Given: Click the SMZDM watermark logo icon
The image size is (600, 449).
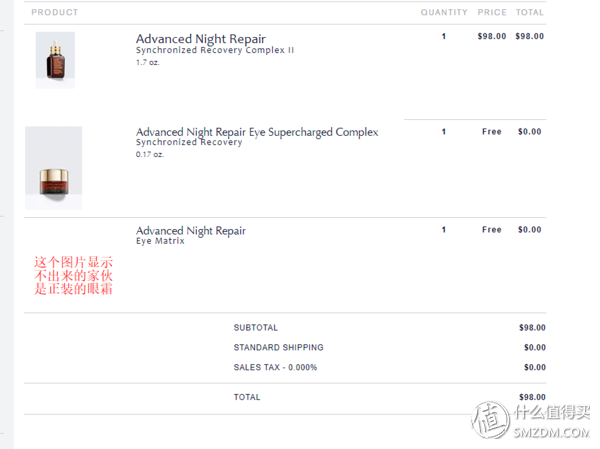Looking at the screenshot, I should [x=492, y=420].
